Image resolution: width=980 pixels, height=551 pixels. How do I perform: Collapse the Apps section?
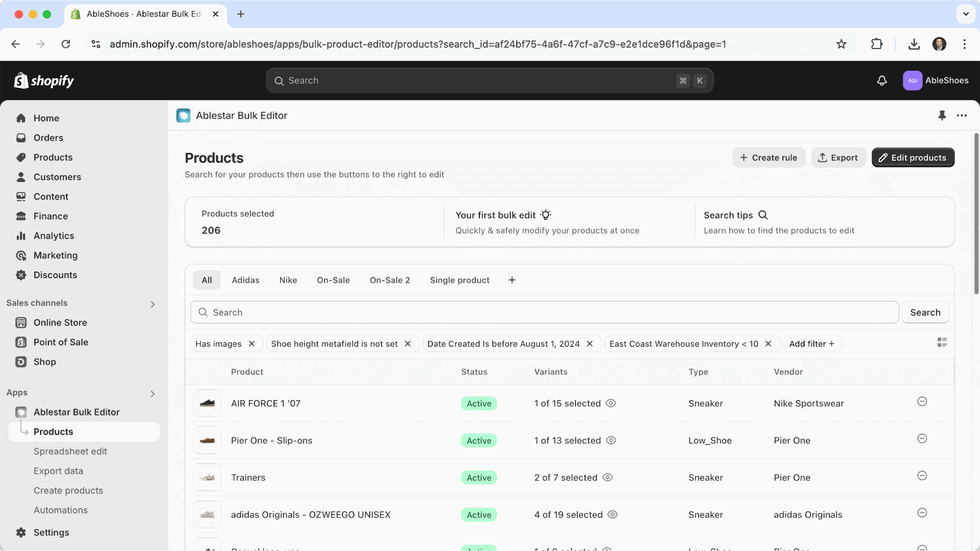coord(152,394)
